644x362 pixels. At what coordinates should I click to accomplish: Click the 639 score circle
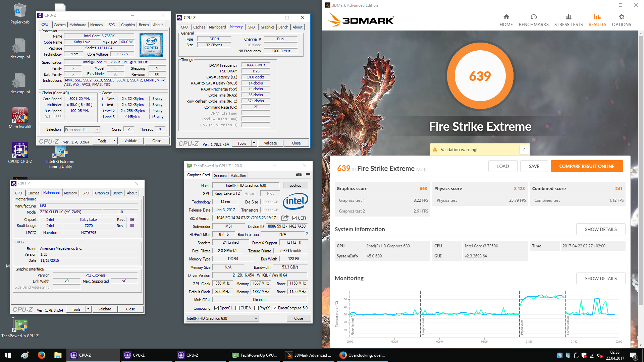click(x=480, y=76)
